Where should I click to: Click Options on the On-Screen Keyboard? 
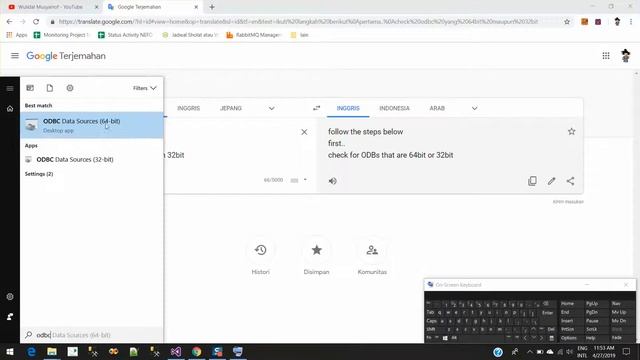tap(568, 338)
